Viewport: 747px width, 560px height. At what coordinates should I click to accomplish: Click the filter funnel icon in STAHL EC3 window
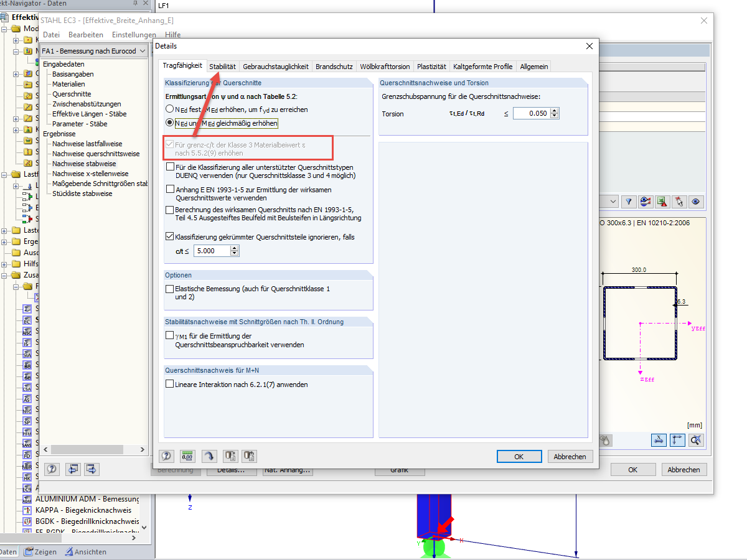629,202
